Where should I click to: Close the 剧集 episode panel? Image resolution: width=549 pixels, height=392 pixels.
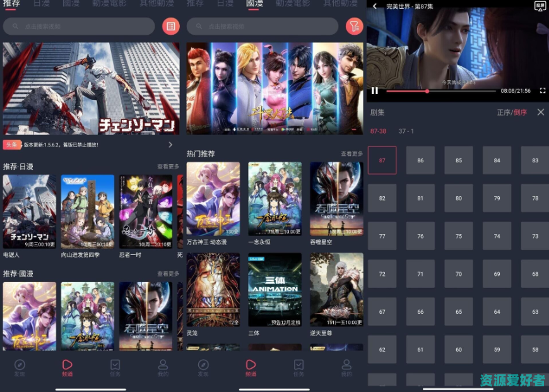tap(540, 112)
